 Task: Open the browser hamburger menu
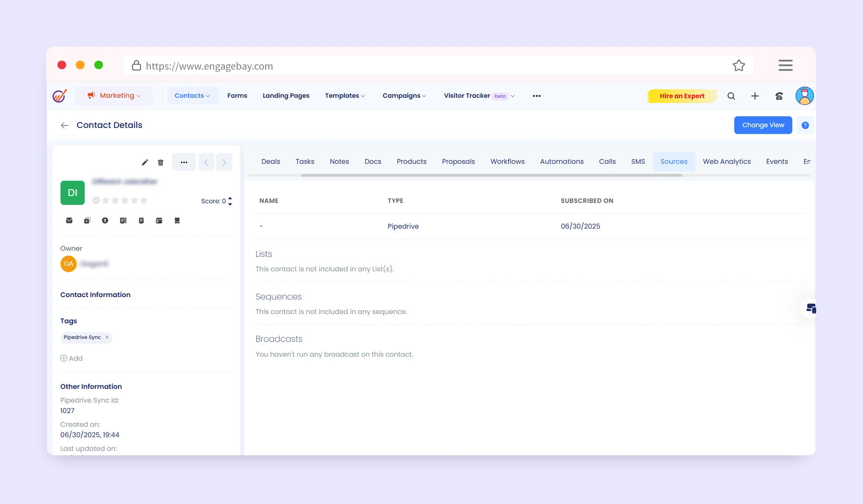pos(786,65)
